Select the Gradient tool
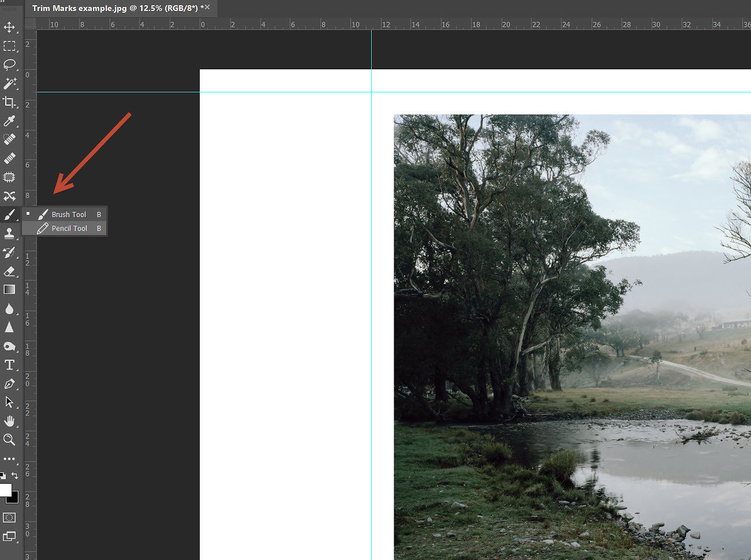751x560 pixels. click(10, 289)
